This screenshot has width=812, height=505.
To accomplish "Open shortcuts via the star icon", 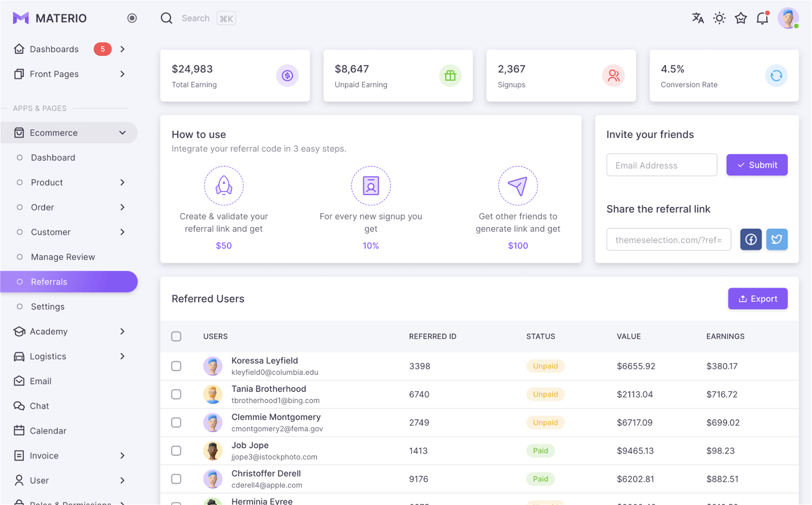I will click(741, 18).
